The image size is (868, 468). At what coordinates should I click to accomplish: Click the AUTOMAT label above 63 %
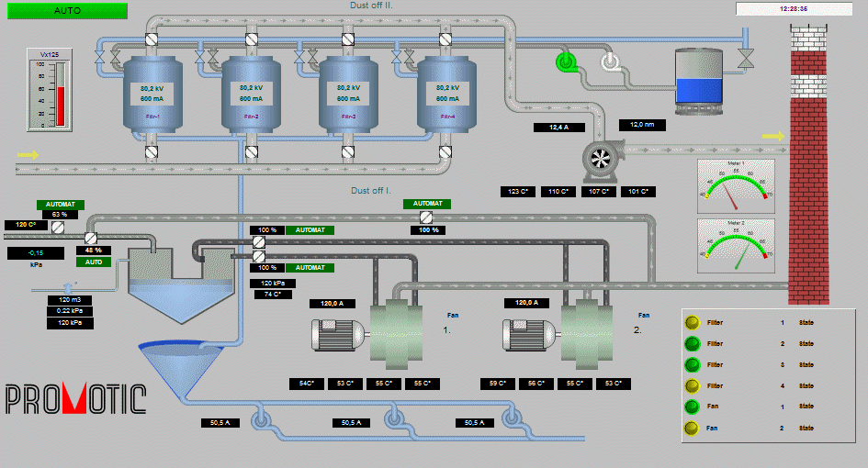(60, 205)
